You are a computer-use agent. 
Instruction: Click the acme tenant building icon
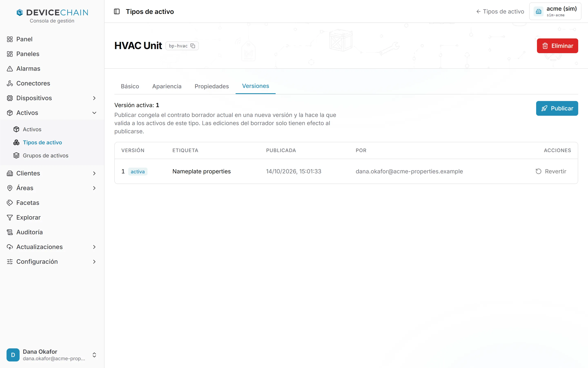point(538,11)
